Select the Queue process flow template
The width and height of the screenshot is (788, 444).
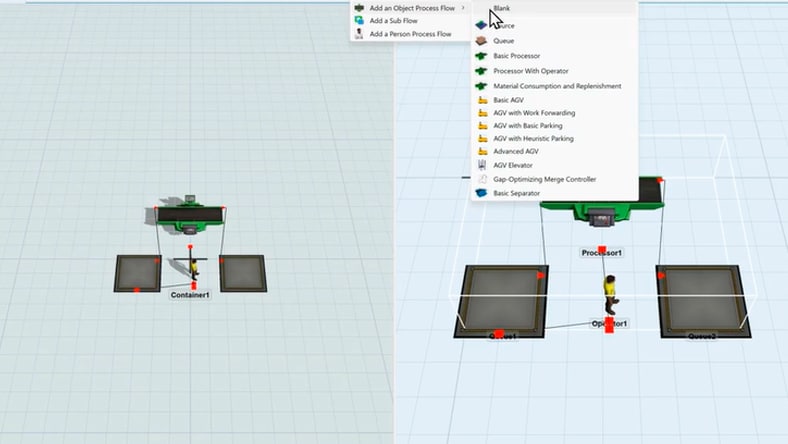554,41
